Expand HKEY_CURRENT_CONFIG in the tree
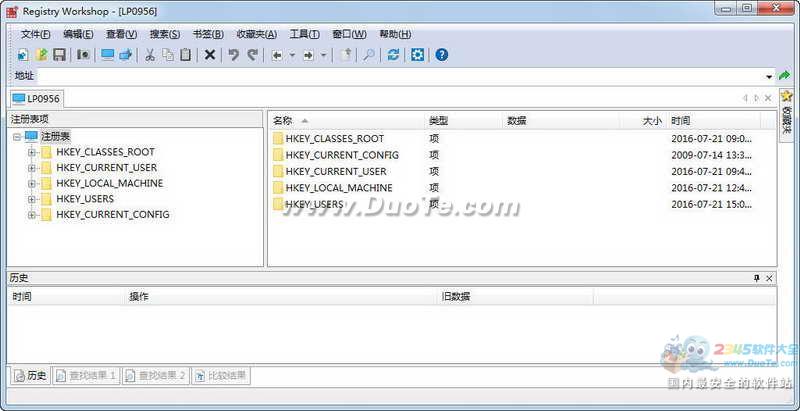 [32, 215]
